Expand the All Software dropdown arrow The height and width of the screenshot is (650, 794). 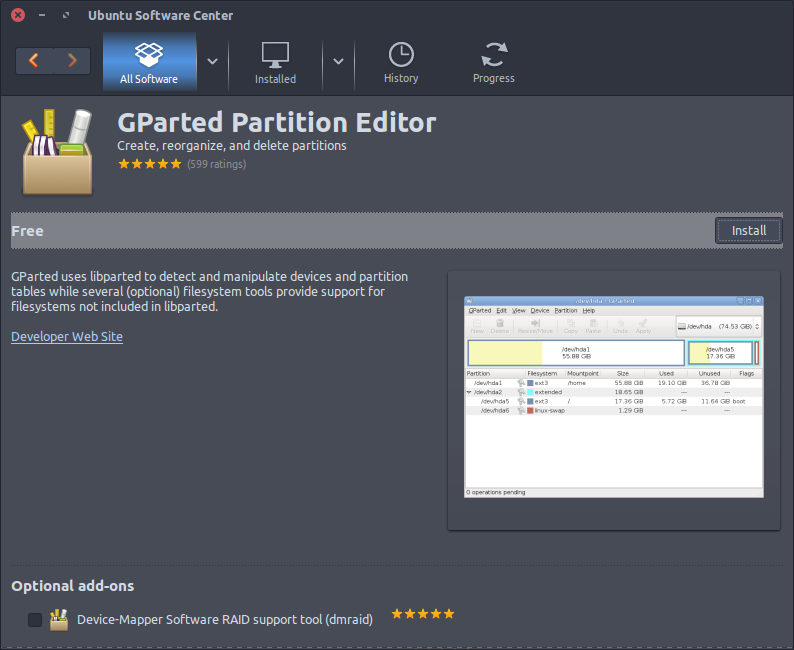213,61
